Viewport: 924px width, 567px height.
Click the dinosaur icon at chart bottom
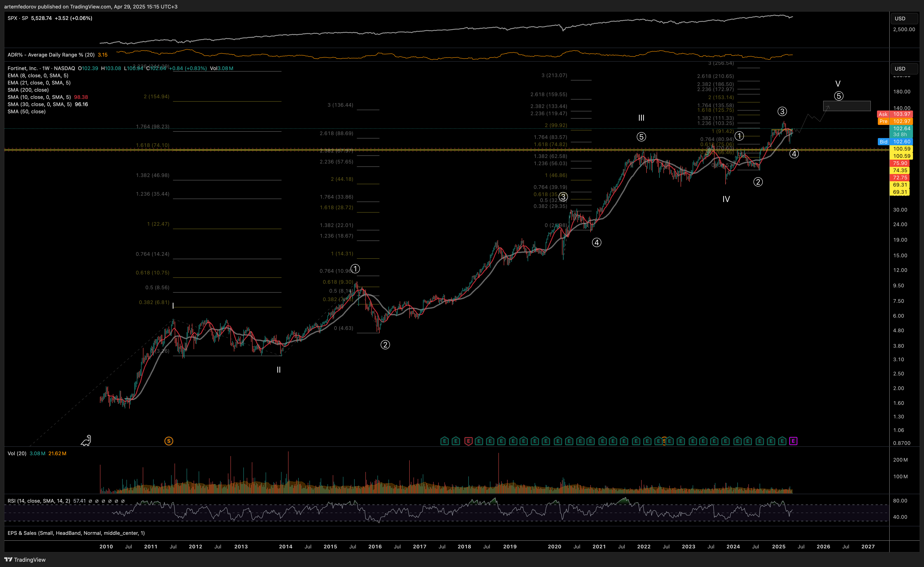pyautogui.click(x=86, y=440)
